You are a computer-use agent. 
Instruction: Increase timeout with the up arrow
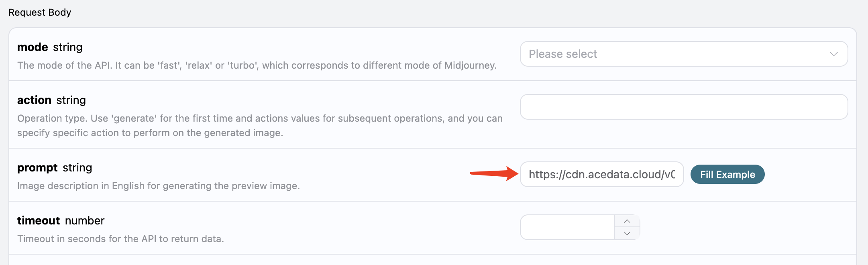click(627, 221)
